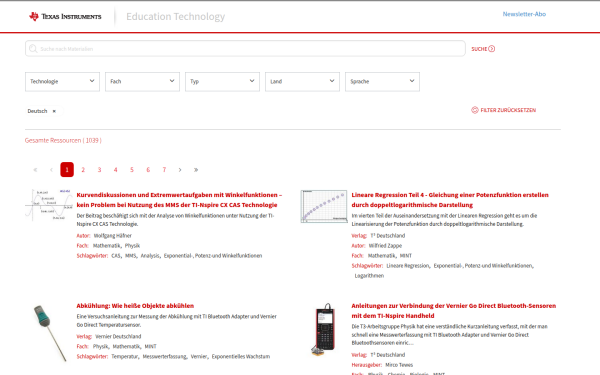Click FILTER ZURÜCKSETZEN to reset filters

coord(504,110)
